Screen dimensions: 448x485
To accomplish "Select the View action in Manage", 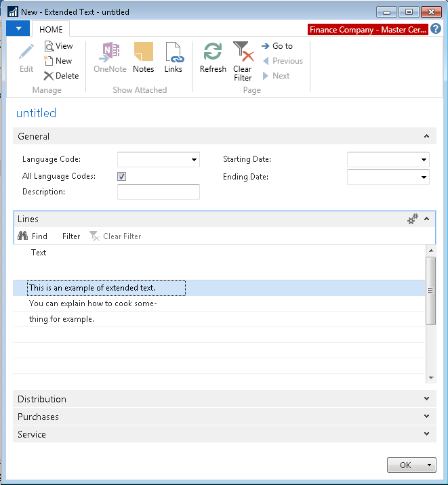I will tap(58, 46).
